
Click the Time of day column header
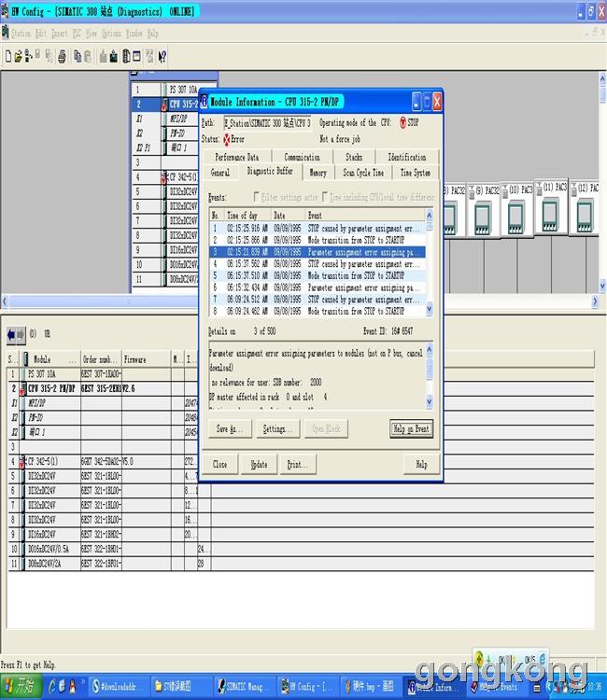pyautogui.click(x=247, y=216)
